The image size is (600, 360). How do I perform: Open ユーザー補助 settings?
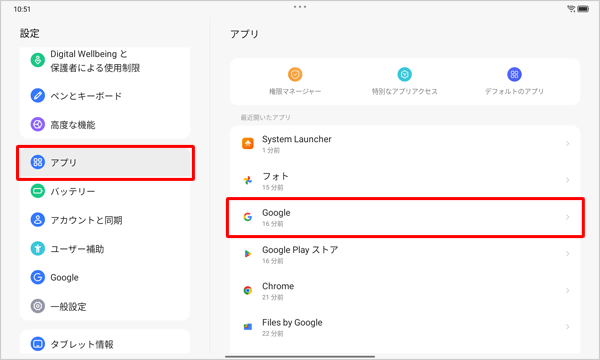coord(105,249)
